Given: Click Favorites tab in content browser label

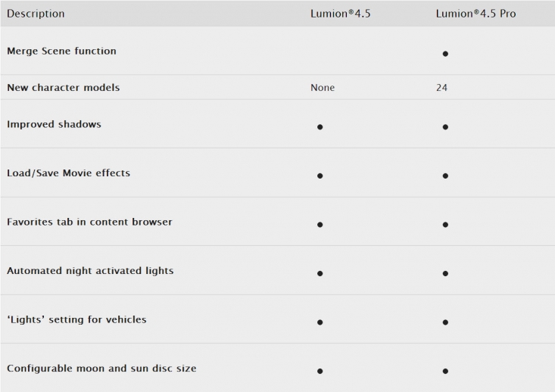Looking at the screenshot, I should coord(89,222).
